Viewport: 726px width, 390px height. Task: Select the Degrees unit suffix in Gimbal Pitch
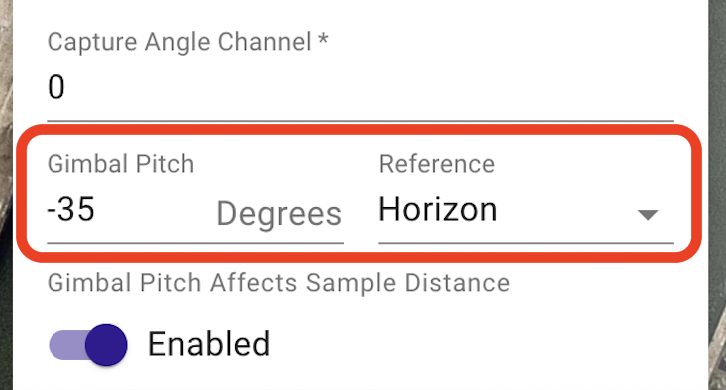click(x=279, y=214)
